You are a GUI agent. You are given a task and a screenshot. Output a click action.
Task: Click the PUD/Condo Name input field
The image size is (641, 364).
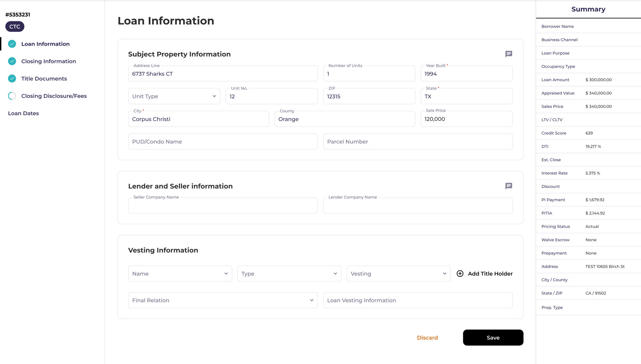[223, 141]
